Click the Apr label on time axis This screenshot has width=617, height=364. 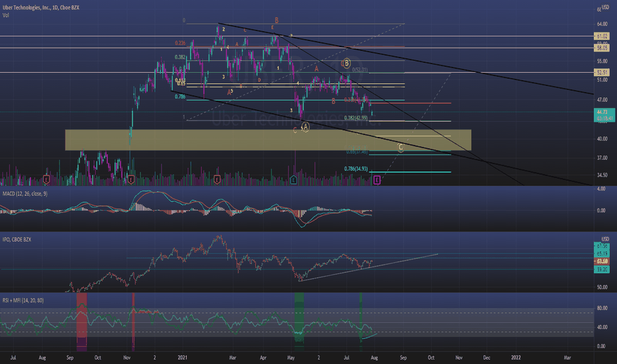pyautogui.click(x=263, y=357)
